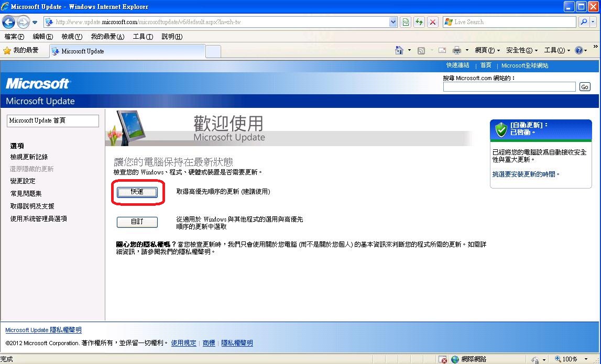Viewport: 601px width, 364px height.
Task: Click the Microsoft logo
Action: point(38,83)
